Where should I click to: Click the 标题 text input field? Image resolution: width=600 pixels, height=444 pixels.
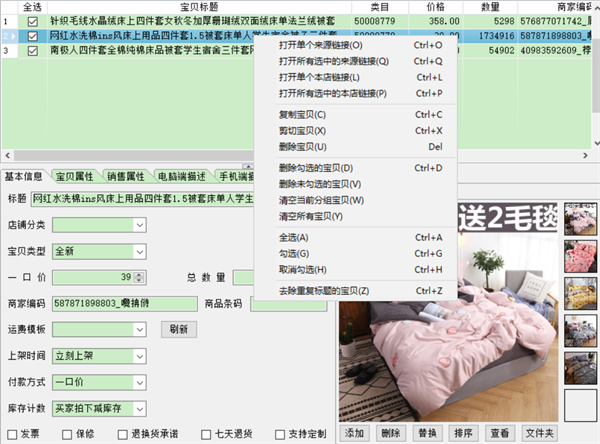click(x=142, y=199)
